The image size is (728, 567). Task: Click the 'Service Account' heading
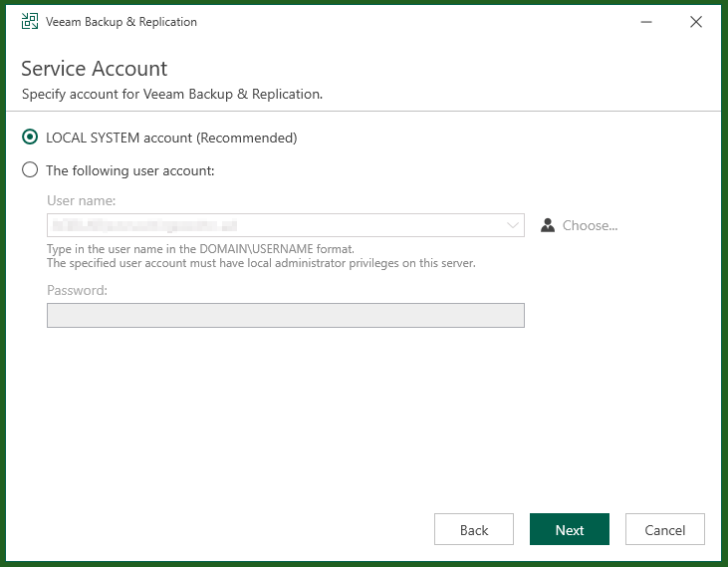(x=95, y=69)
